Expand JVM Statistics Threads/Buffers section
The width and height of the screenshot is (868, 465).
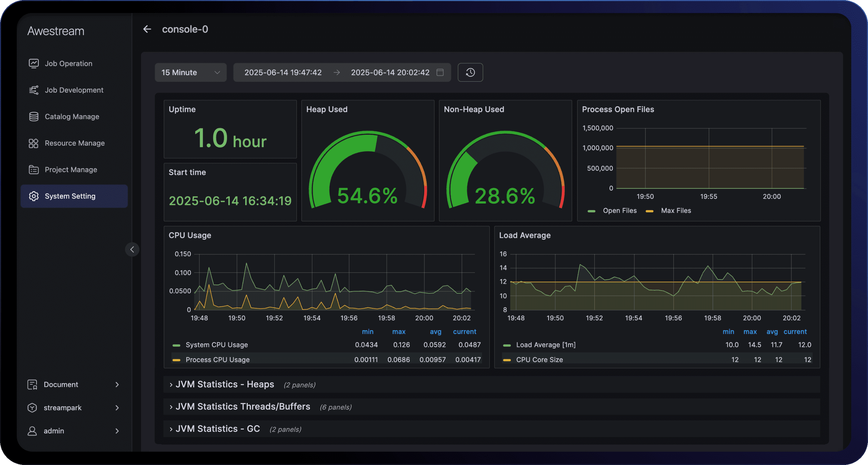tap(242, 407)
